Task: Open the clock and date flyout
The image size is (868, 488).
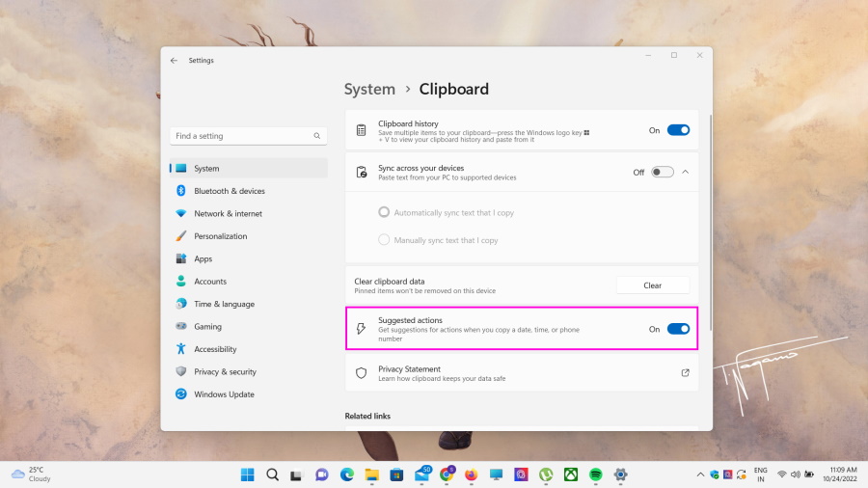Action: [x=840, y=474]
